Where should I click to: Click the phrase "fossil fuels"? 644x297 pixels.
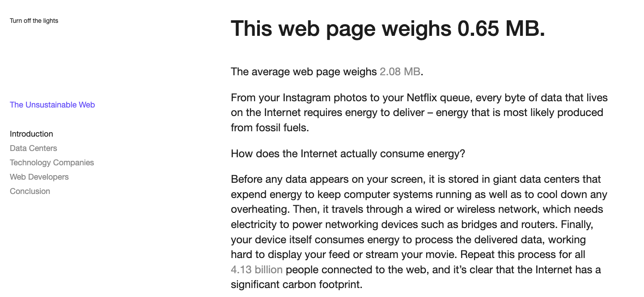pyautogui.click(x=269, y=128)
